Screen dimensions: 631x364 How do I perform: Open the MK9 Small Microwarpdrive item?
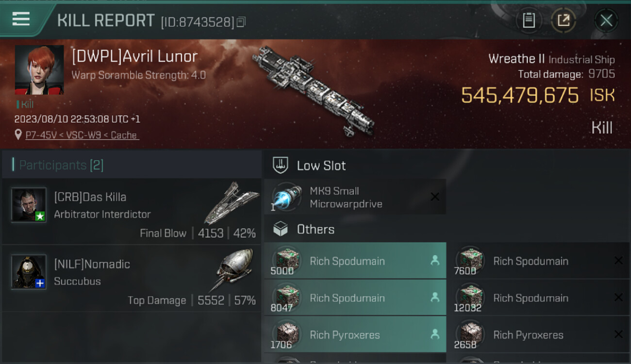[x=355, y=197]
